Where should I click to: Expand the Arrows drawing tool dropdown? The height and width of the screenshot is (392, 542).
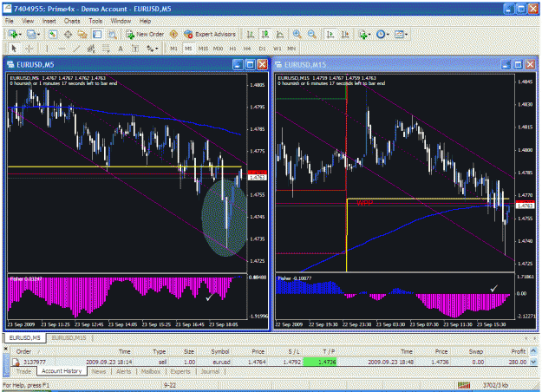(x=157, y=49)
